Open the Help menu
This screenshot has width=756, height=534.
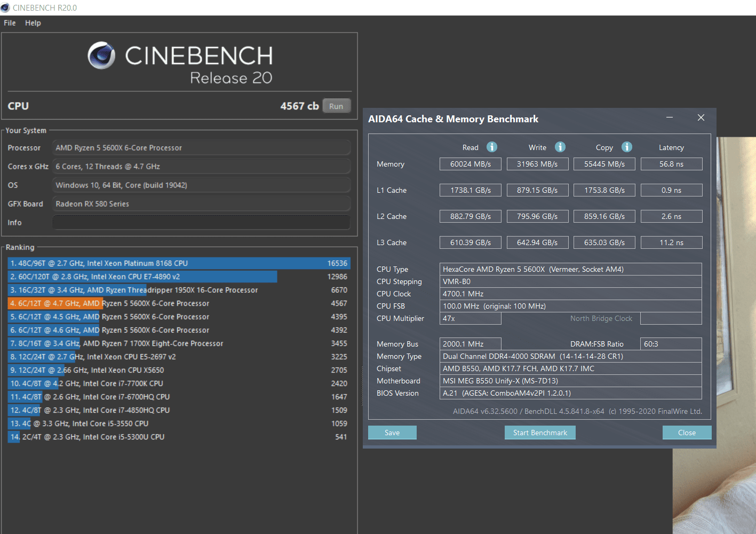[x=33, y=23]
